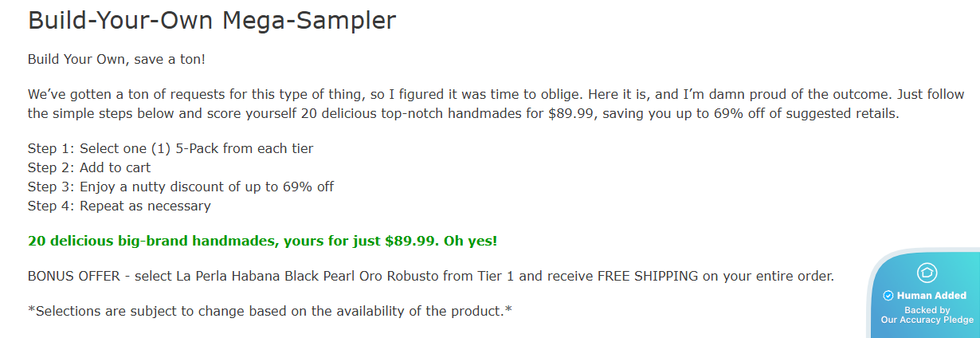Viewport: 980px width, 338px height.
Task: Click the BONUS OFFER free shipping line
Action: click(x=430, y=277)
